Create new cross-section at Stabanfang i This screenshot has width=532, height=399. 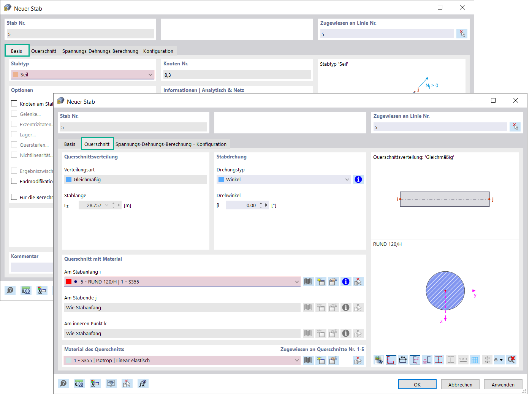click(321, 282)
